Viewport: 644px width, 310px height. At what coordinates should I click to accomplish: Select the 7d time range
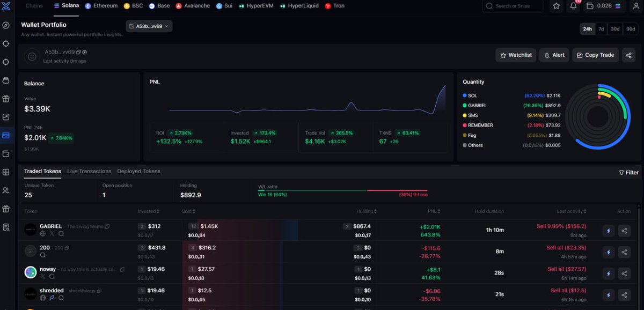tap(601, 29)
